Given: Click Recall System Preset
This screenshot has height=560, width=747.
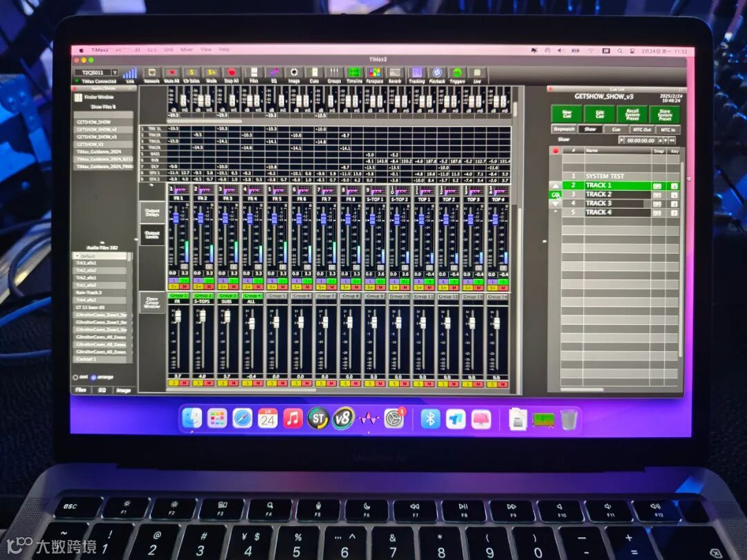Looking at the screenshot, I should point(632,114).
